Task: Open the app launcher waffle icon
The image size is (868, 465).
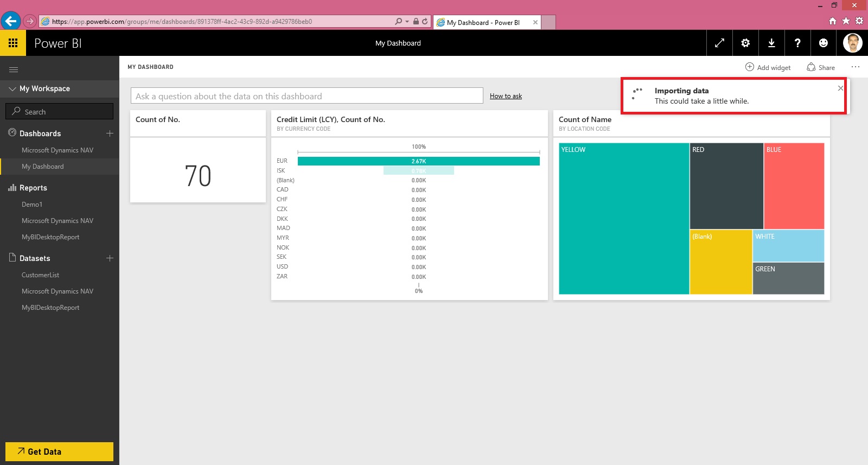Action: [x=13, y=43]
